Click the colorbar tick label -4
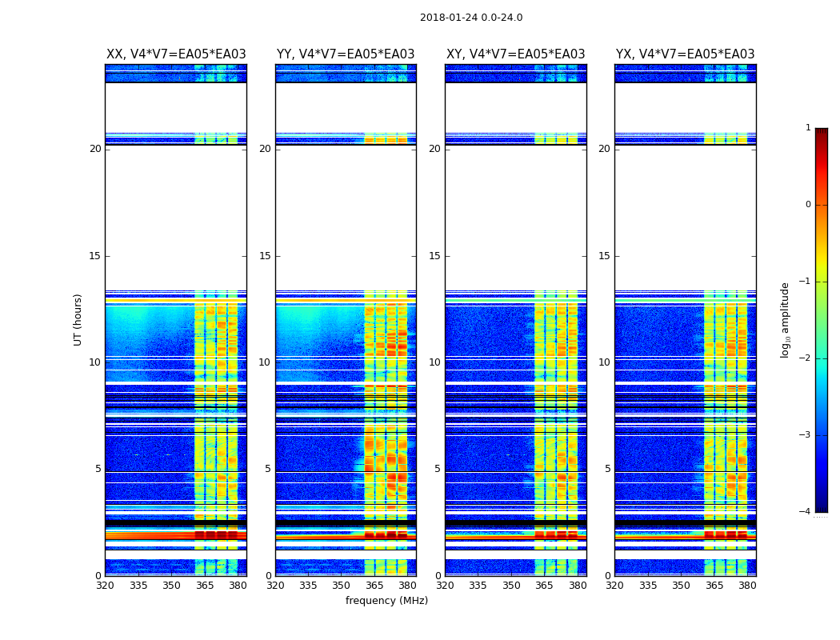The height and width of the screenshot is (640, 840). [806, 512]
